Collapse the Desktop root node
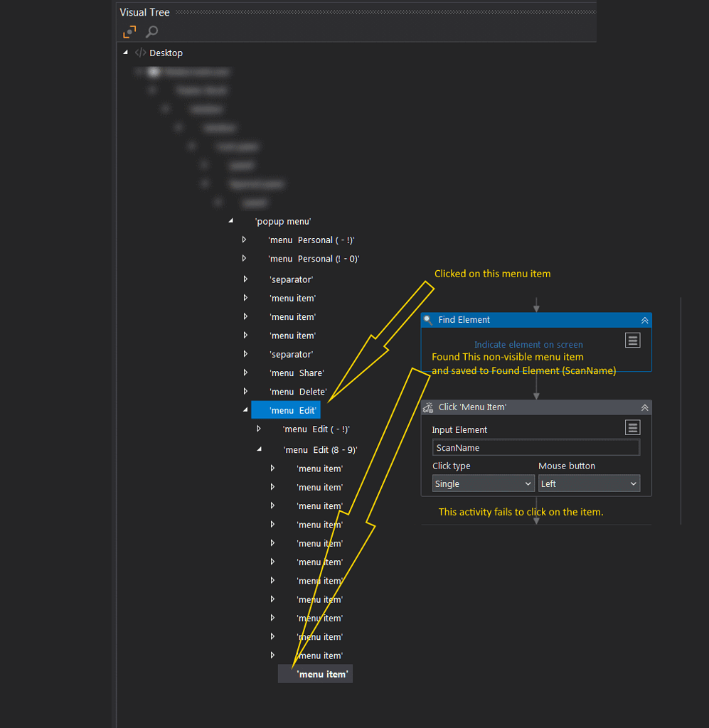 [x=126, y=52]
